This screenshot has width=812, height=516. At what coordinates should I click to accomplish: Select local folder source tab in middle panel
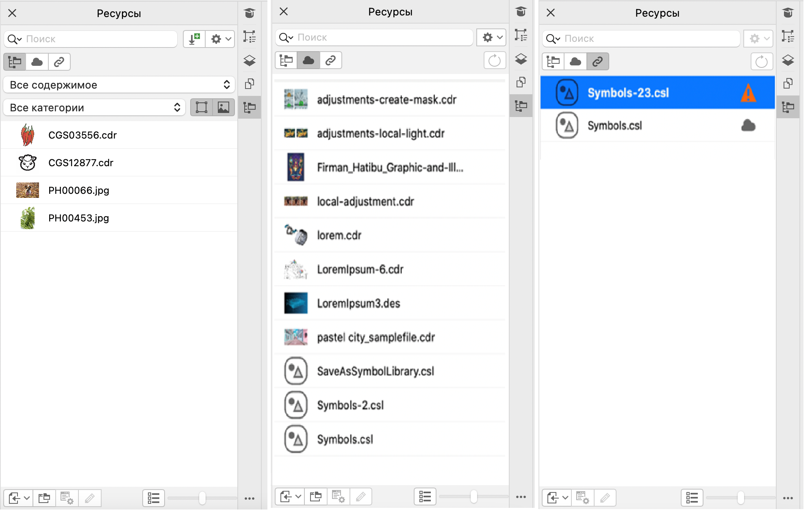pos(286,61)
